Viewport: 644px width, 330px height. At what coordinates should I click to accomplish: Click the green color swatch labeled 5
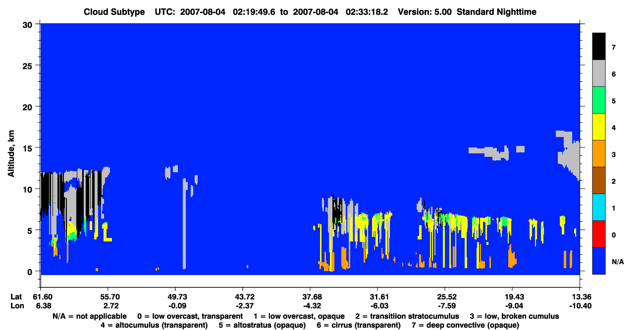tap(599, 100)
